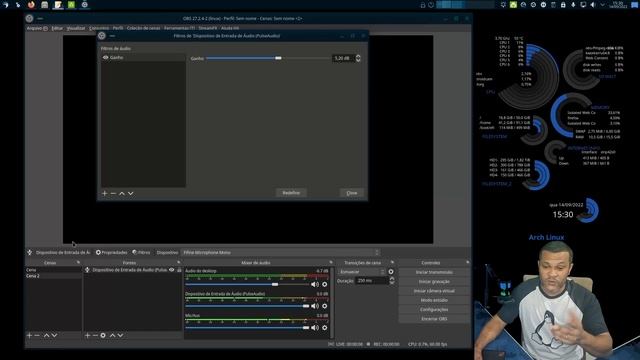Image resolution: width=640 pixels, height=360 pixels.
Task: Open the Perfil menu in OBS
Action: click(118, 28)
